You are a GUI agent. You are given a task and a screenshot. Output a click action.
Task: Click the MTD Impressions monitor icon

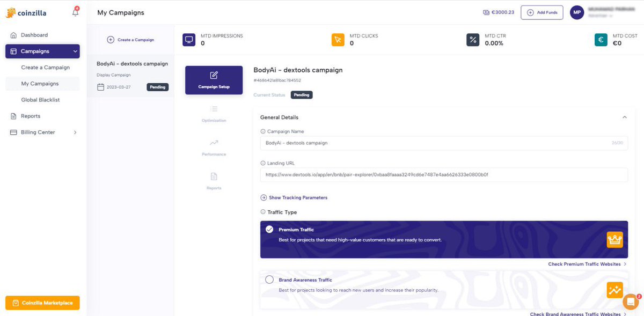[x=189, y=40]
